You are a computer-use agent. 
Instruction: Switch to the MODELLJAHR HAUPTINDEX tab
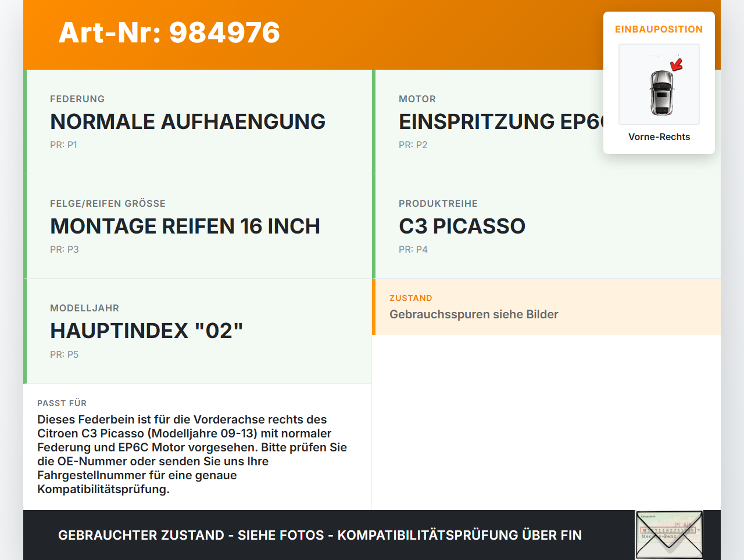point(146,331)
